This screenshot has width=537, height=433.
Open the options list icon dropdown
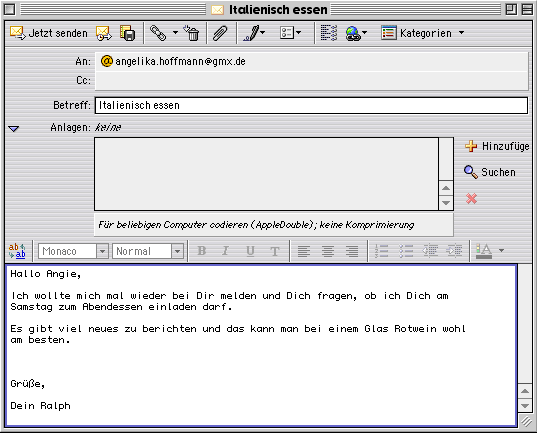pos(290,33)
